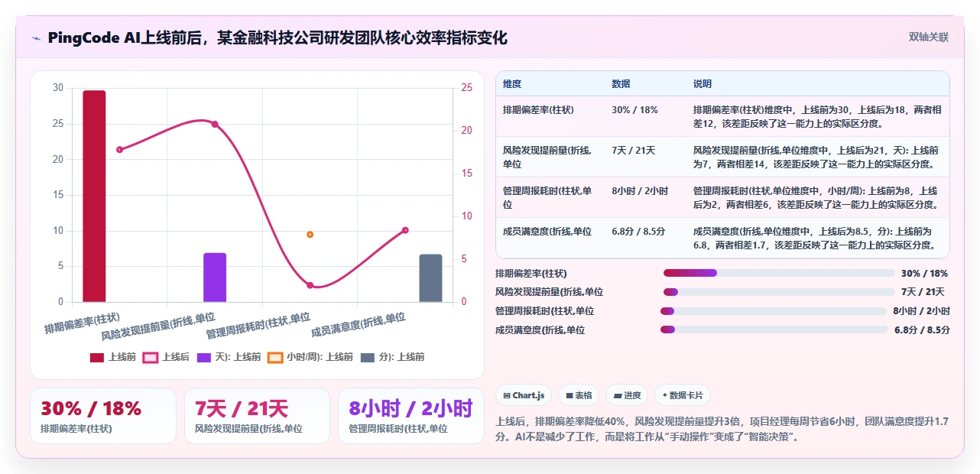Click the left y-axis value 30

click(58, 88)
